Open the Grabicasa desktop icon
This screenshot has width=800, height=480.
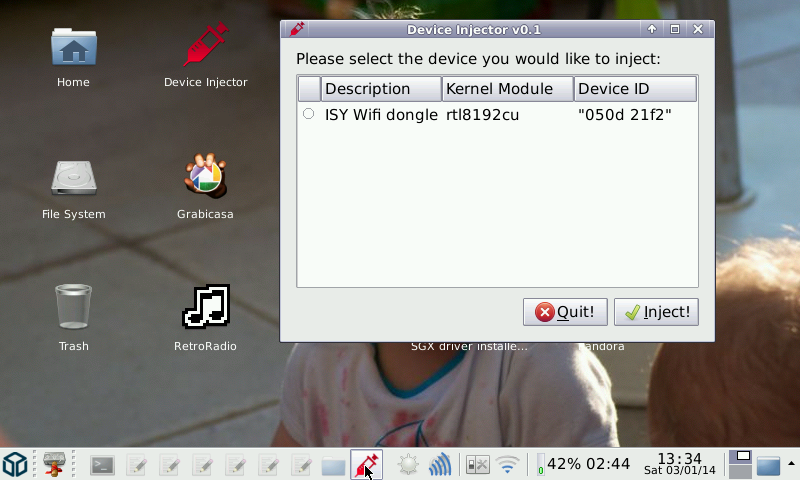pos(205,178)
